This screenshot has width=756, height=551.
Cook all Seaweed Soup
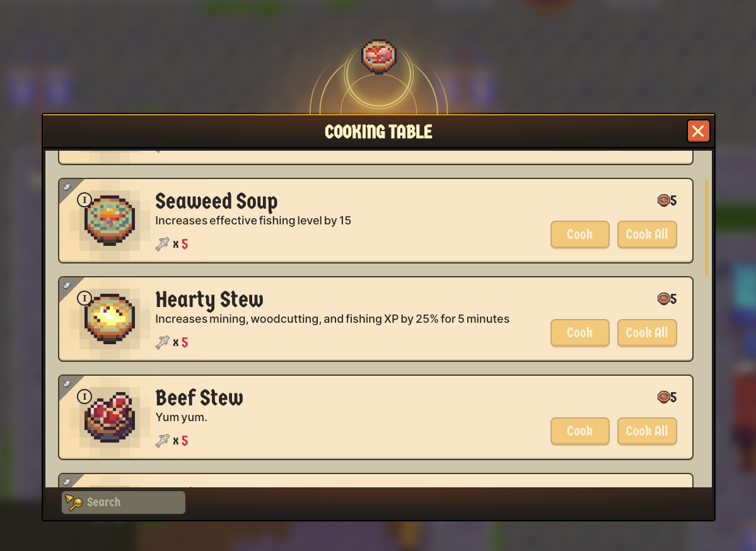click(x=647, y=235)
